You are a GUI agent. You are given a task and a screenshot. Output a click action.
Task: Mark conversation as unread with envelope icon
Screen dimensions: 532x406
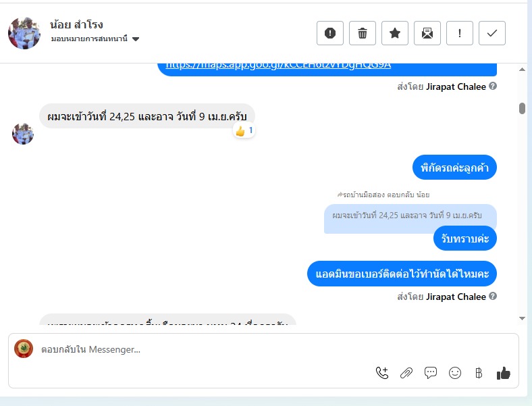pos(427,33)
